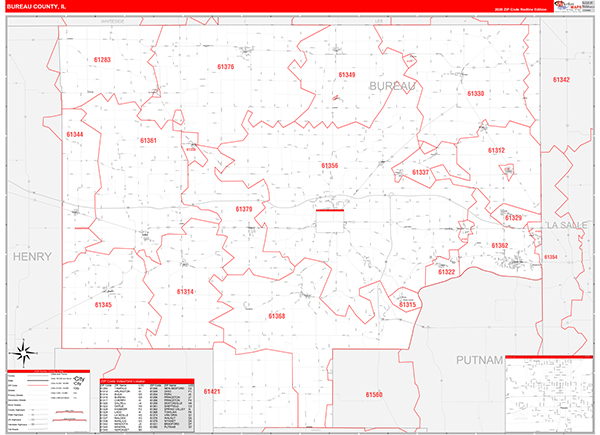Select ZIP code label 61349
Image resolution: width=600 pixels, height=435 pixels.
click(x=347, y=75)
